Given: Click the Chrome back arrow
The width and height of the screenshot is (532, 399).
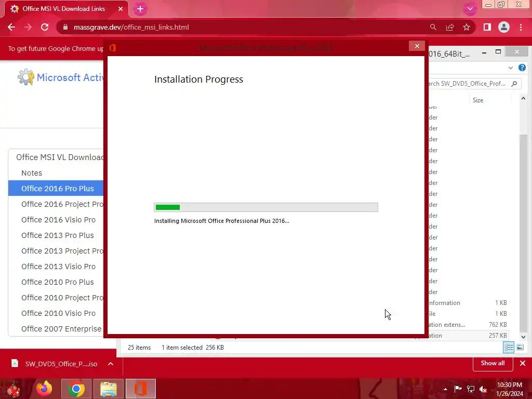Looking at the screenshot, I should tap(11, 27).
